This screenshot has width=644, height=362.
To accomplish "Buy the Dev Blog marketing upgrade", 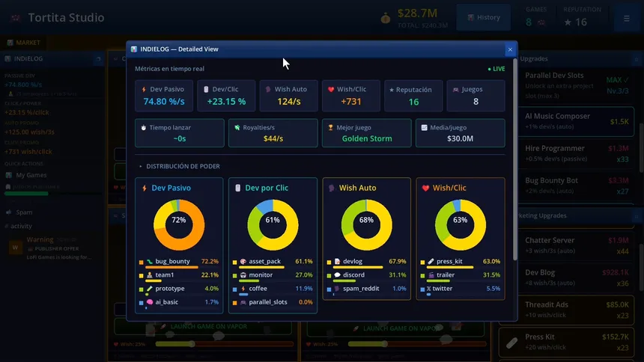I will tap(567, 277).
